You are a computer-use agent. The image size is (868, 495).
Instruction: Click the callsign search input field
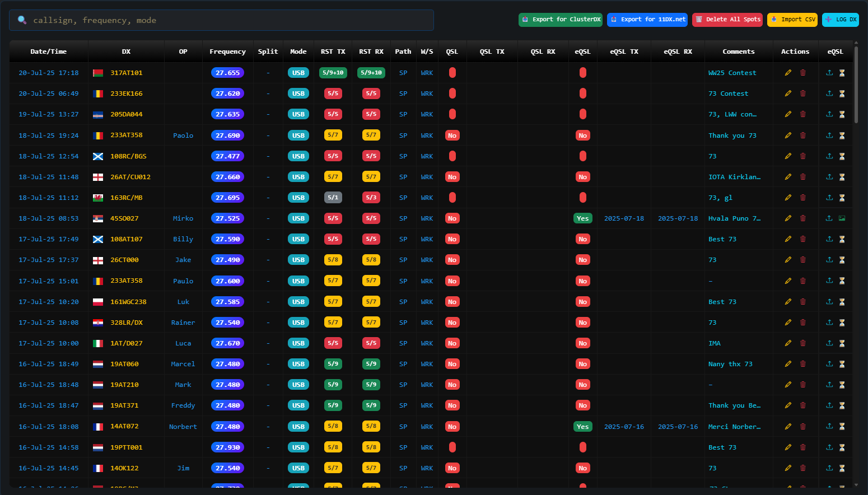[224, 20]
